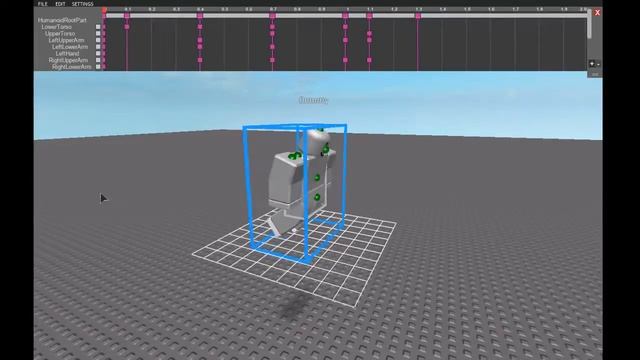This screenshot has width=640, height=360.
Task: Select the RightUpperArm keyframe at 0.7
Action: tap(272, 60)
